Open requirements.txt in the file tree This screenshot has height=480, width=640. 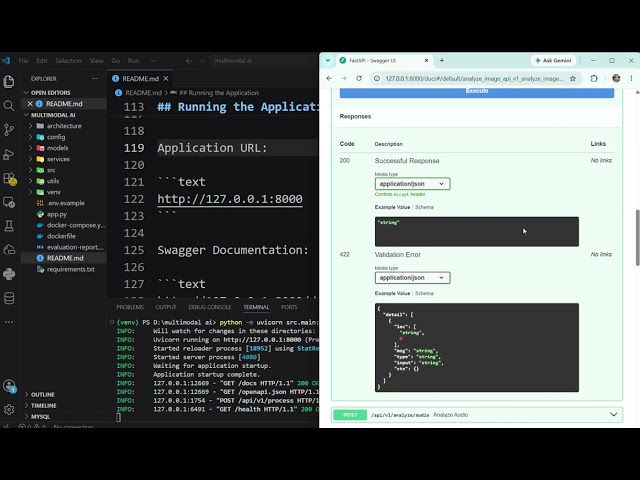pos(71,269)
